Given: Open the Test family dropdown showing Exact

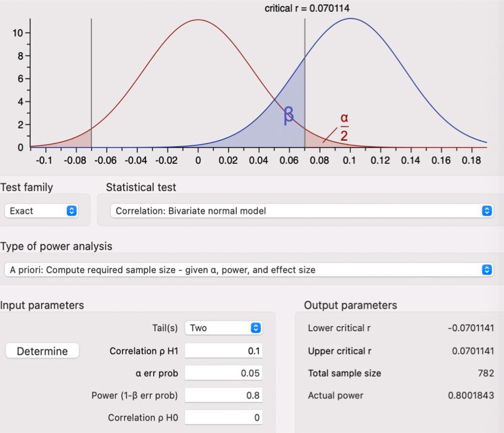Looking at the screenshot, I should coord(41,211).
